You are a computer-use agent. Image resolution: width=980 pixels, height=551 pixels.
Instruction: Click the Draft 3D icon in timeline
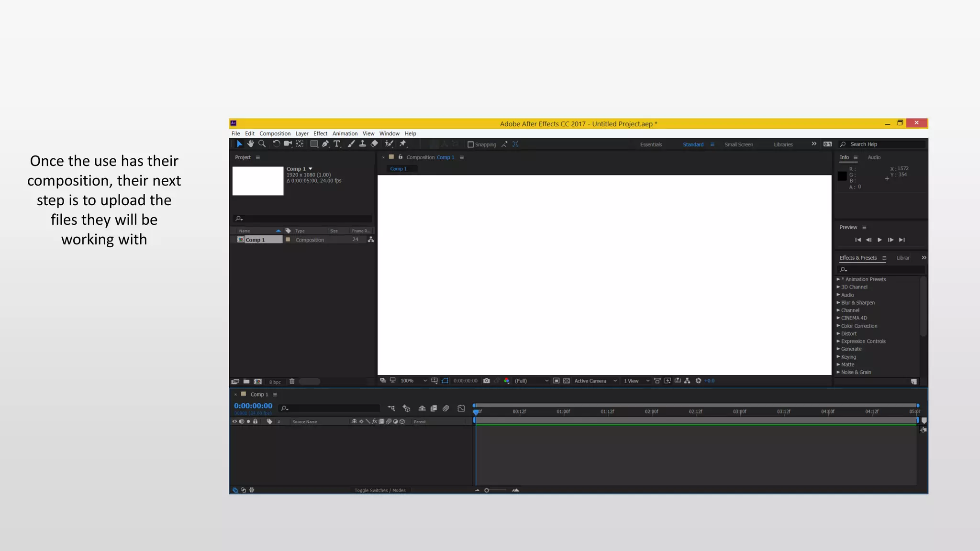406,408
